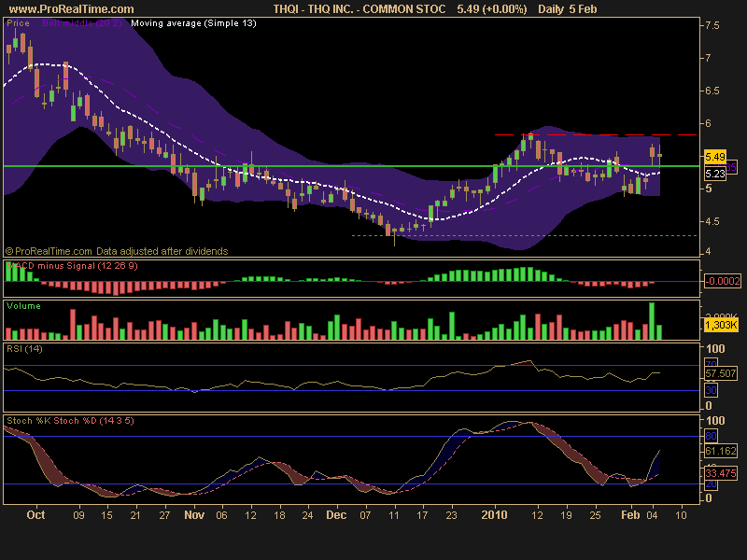Screen dimensions: 747x560
Task: Select the THQI - THQ INC. title
Action: pyautogui.click(x=359, y=9)
